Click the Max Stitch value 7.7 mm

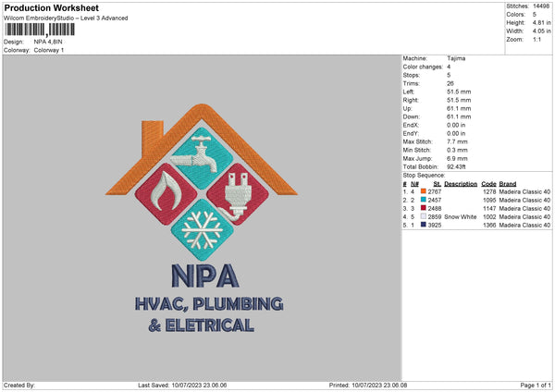click(457, 141)
